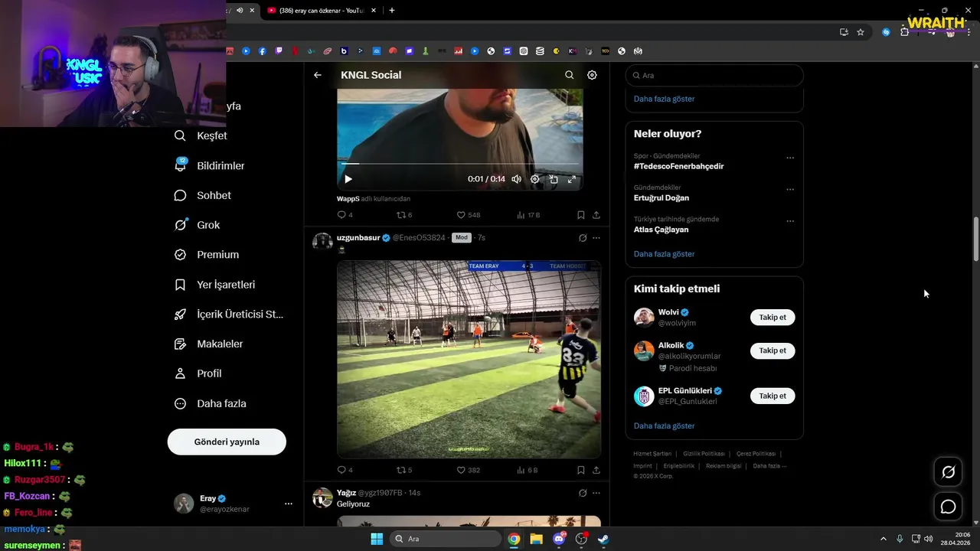Viewport: 980px width, 551px height.
Task: Open the more options menu on Yağız's post
Action: tap(596, 493)
